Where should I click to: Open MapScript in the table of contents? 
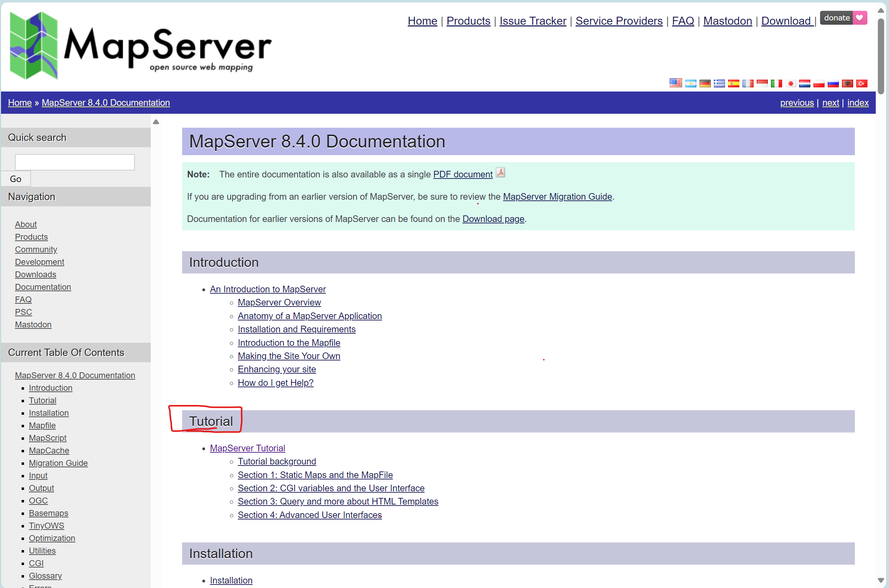[48, 438]
